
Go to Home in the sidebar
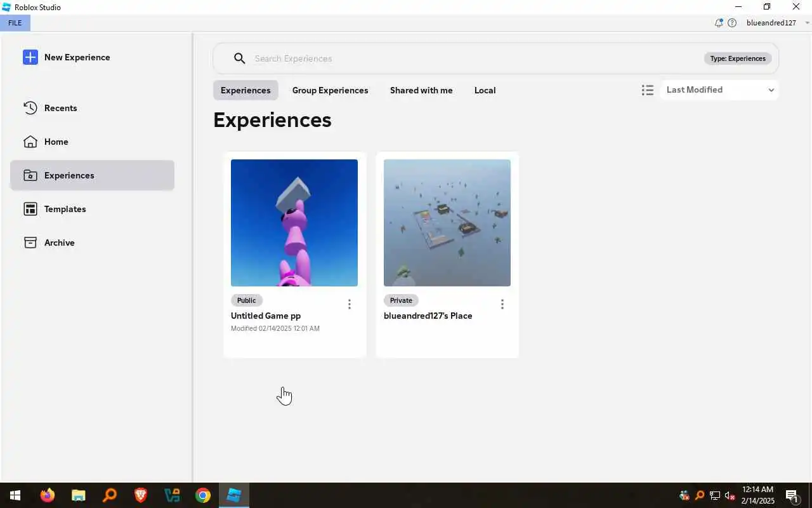92,142
